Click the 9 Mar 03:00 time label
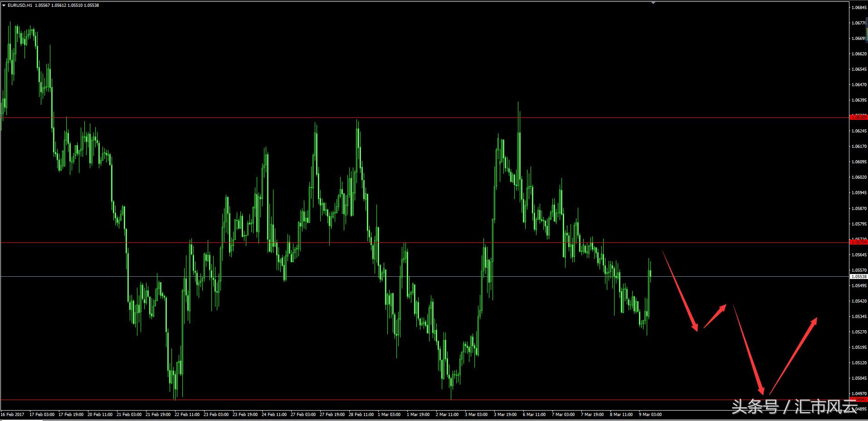The width and height of the screenshot is (868, 421). 650,414
